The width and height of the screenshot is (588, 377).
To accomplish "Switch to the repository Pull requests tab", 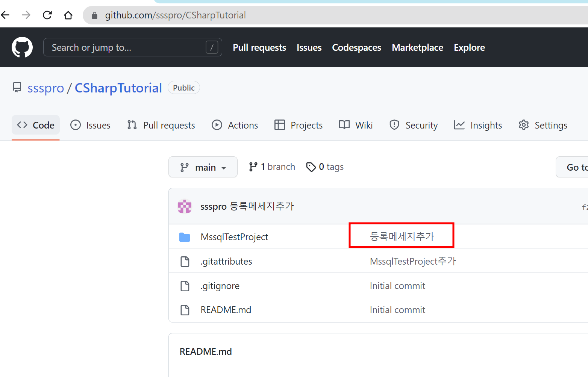I will pos(161,125).
